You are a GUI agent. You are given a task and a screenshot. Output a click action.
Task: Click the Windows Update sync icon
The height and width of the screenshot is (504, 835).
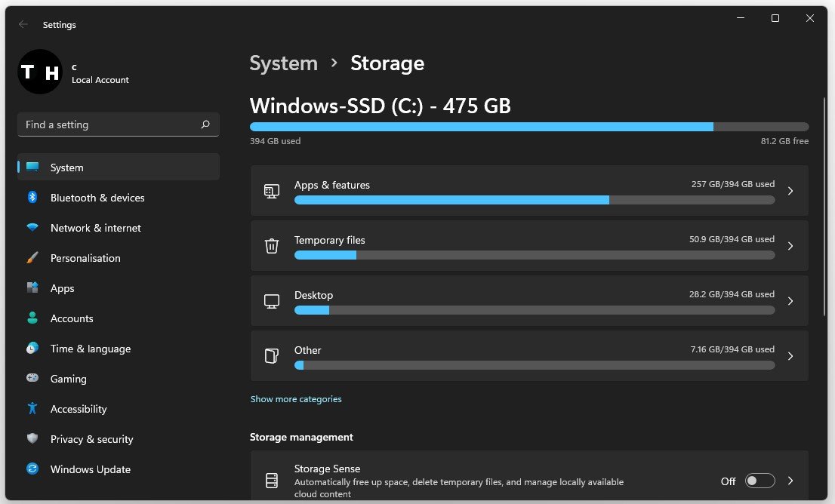pos(32,469)
